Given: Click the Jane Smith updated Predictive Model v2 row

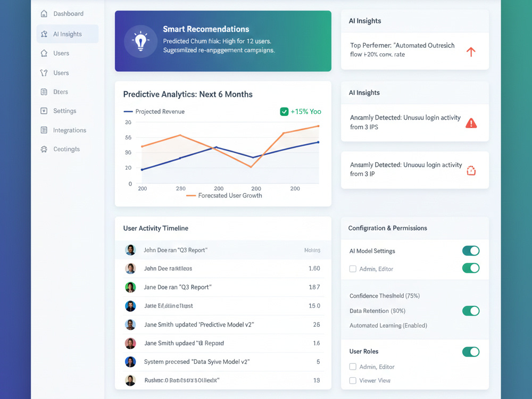Looking at the screenshot, I should (x=223, y=325).
